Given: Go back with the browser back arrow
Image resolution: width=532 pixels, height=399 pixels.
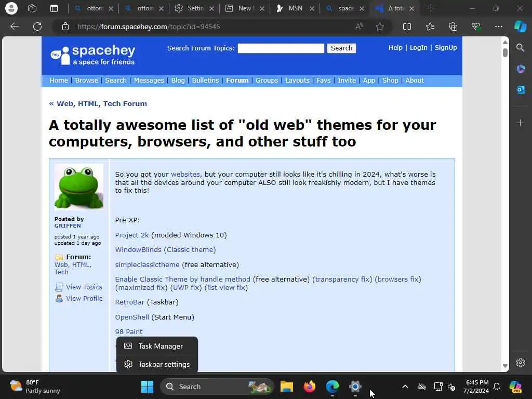Looking at the screenshot, I should (14, 26).
